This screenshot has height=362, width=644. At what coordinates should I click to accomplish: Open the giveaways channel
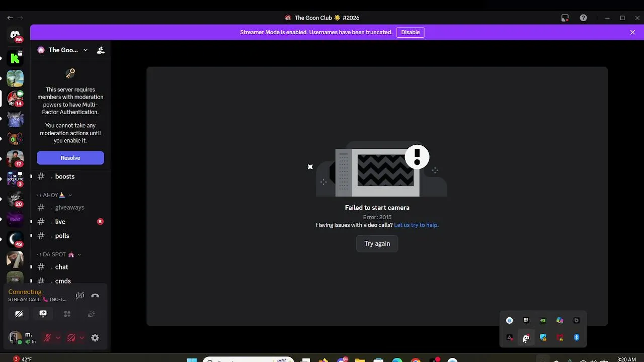[x=70, y=207]
